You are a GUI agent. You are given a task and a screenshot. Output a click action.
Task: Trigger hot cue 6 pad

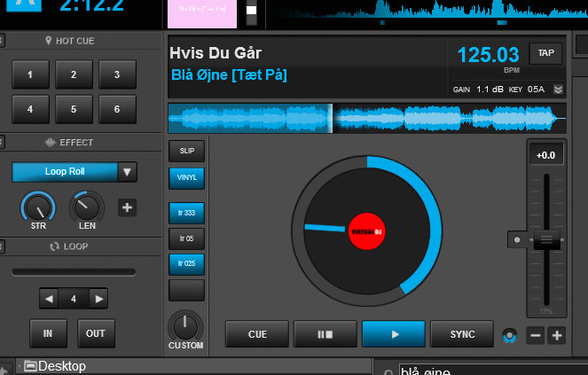coord(117,109)
